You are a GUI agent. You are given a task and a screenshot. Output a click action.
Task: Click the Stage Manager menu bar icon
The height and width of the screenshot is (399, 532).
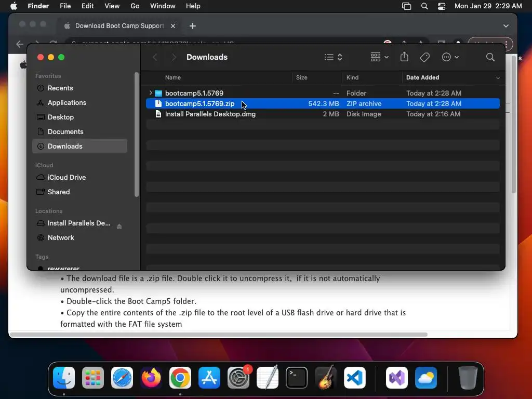point(406,6)
